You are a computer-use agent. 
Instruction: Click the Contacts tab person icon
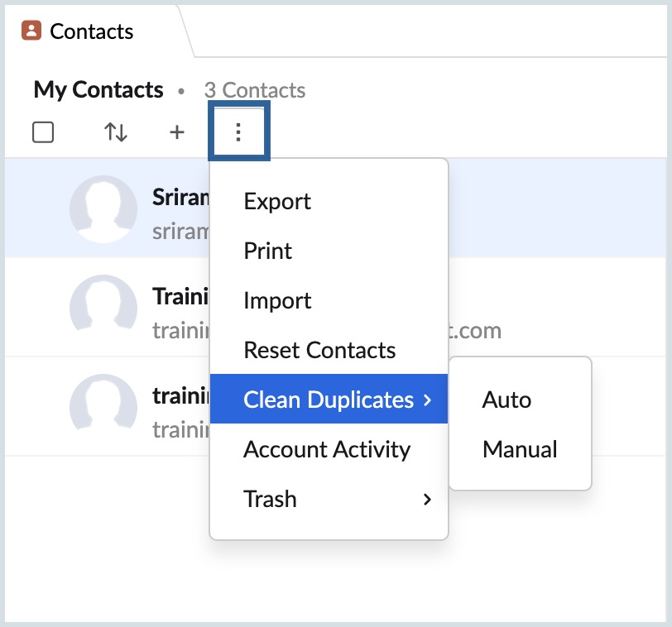click(31, 31)
